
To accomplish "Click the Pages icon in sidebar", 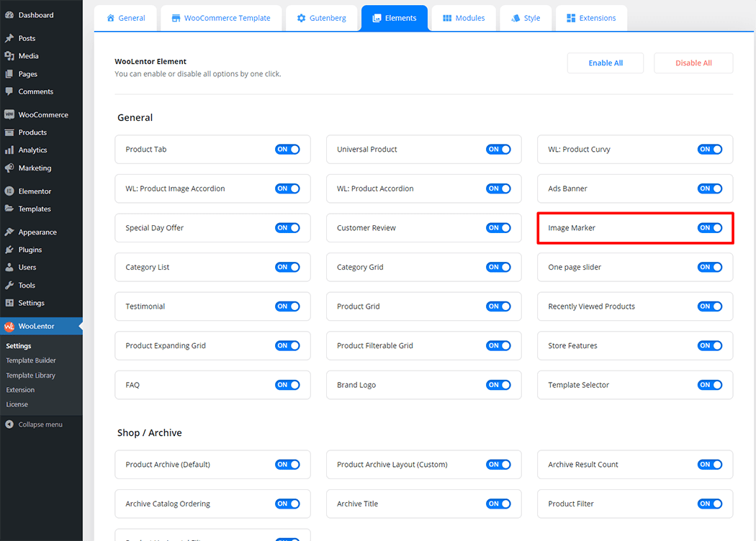I will point(9,73).
